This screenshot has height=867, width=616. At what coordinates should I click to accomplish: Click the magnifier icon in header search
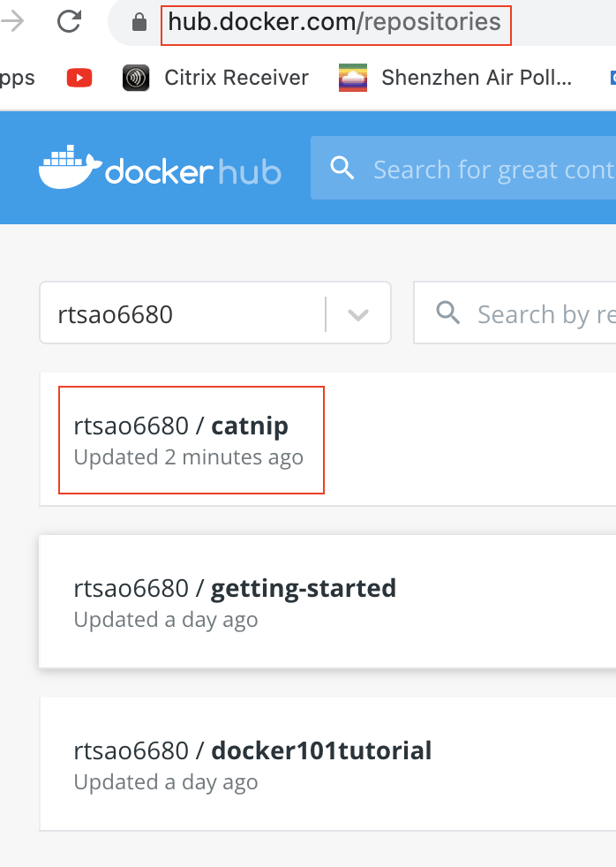pos(342,168)
